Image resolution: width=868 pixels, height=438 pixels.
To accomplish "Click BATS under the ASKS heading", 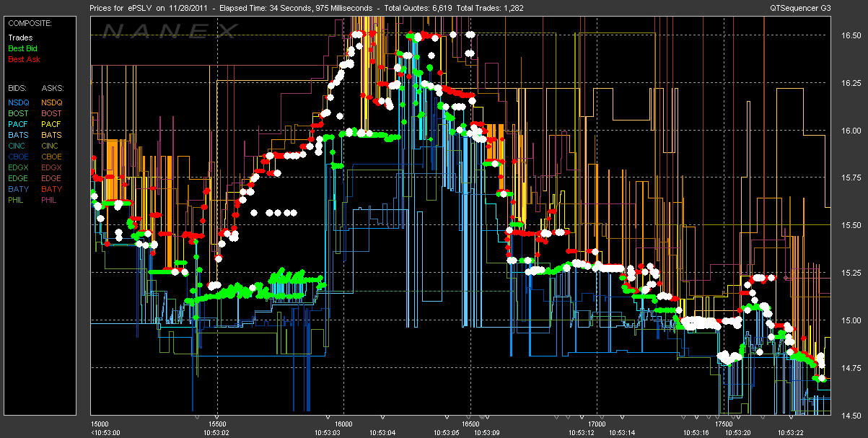I will click(52, 135).
